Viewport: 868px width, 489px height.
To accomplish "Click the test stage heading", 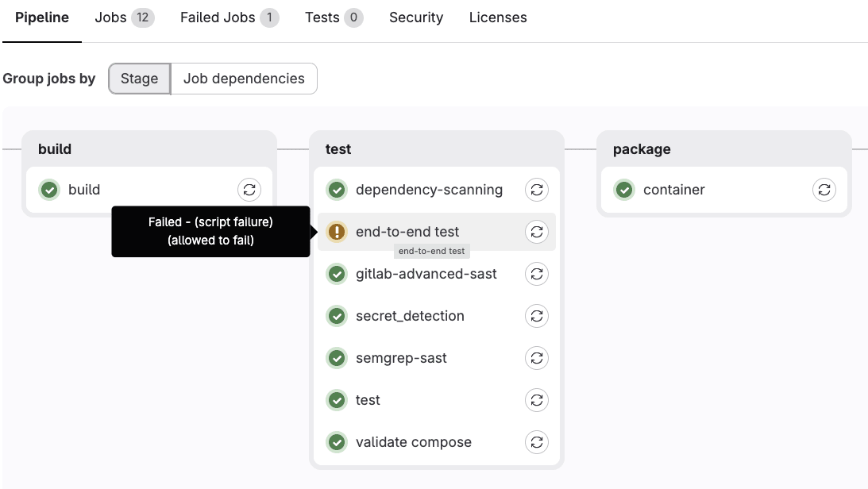I will (x=338, y=149).
